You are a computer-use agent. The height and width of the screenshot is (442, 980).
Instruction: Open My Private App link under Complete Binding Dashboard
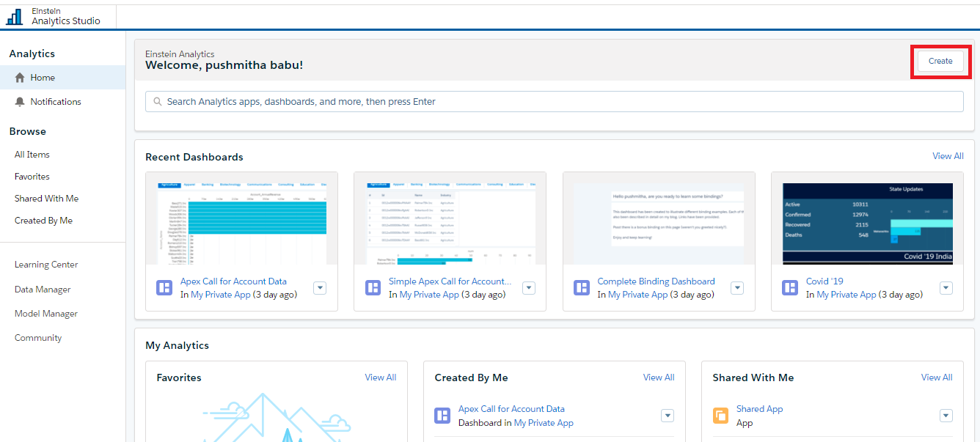click(638, 295)
